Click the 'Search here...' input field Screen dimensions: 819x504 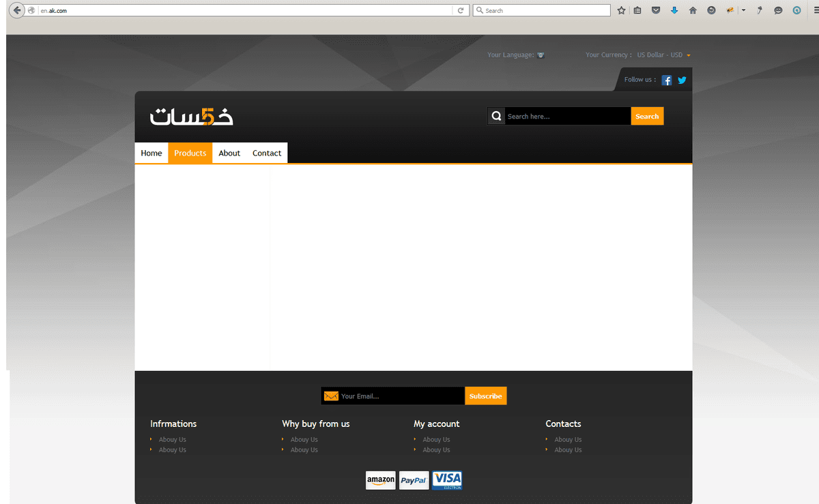pyautogui.click(x=568, y=116)
